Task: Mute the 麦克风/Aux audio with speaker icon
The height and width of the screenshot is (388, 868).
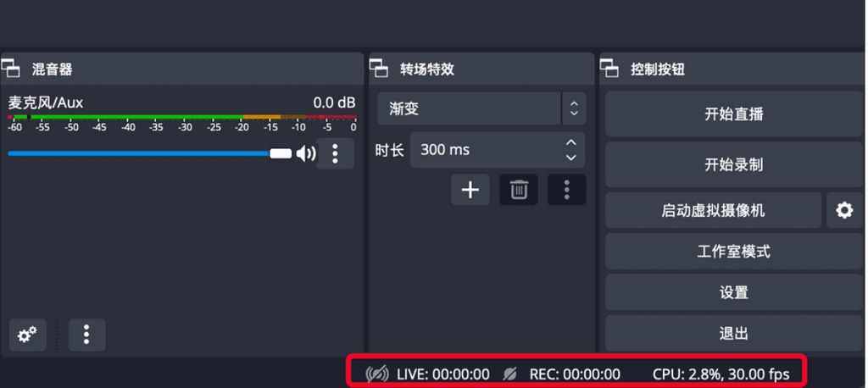Action: point(305,153)
